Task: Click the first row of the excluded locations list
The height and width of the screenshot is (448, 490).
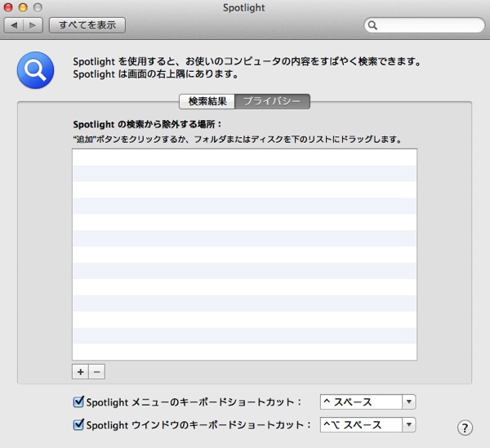Action: [x=244, y=157]
